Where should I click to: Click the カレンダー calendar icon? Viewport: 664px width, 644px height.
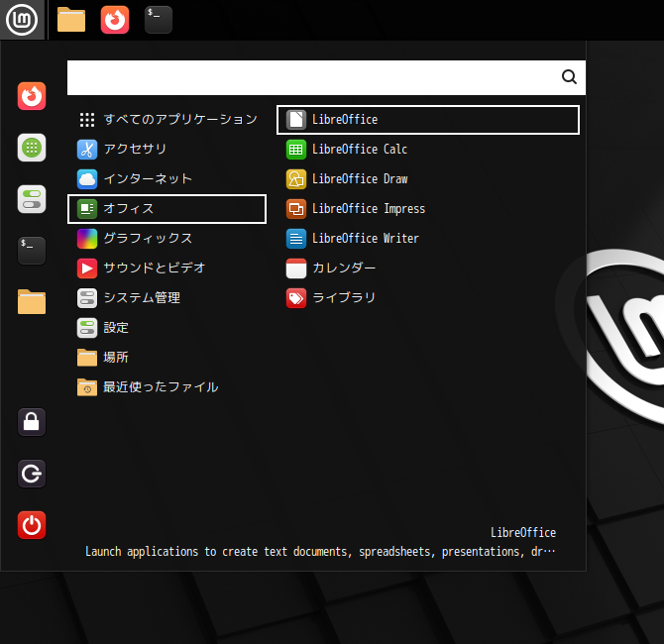296,268
